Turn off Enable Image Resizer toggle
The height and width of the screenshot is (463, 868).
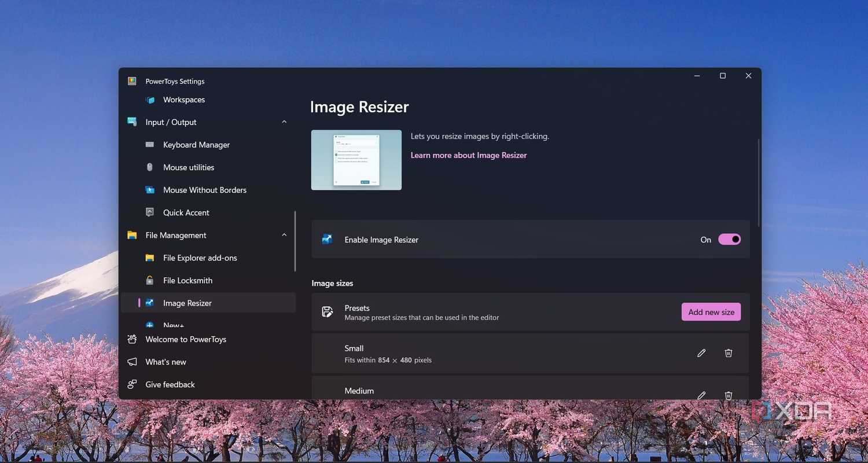(729, 240)
